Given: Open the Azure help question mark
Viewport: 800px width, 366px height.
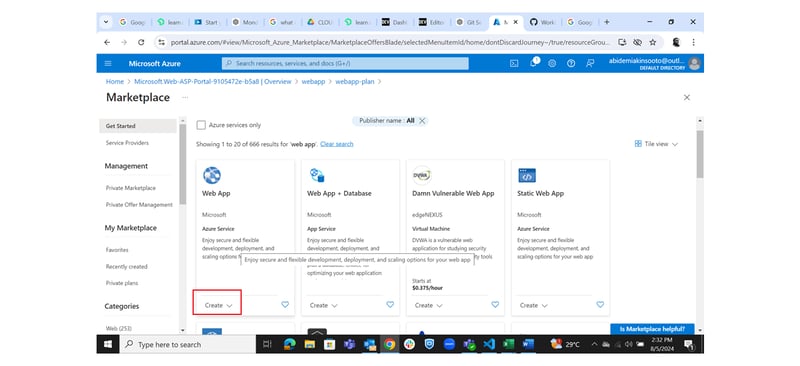Looking at the screenshot, I should click(x=571, y=63).
